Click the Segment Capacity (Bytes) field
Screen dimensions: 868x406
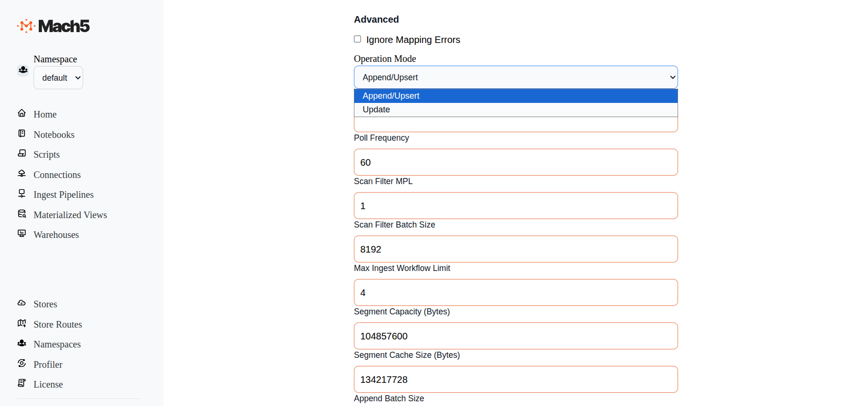(x=516, y=336)
